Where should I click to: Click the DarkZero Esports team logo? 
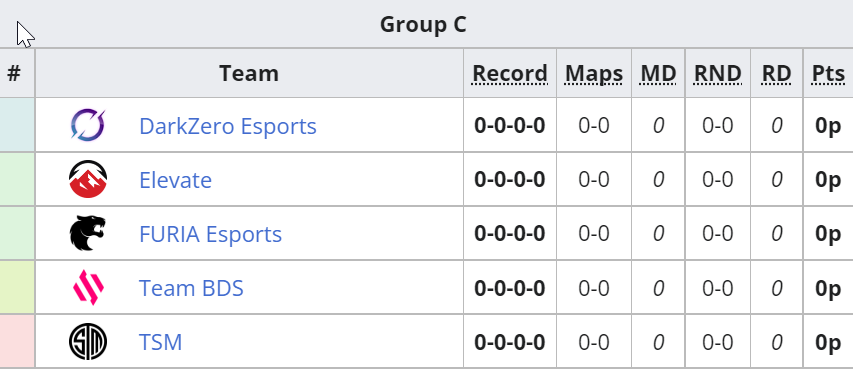click(x=88, y=125)
